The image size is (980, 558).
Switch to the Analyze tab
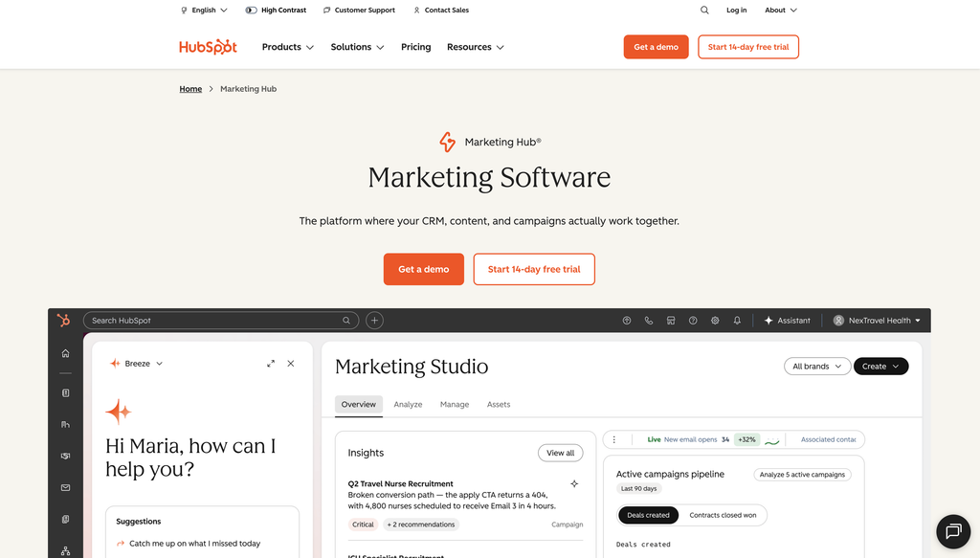point(408,405)
